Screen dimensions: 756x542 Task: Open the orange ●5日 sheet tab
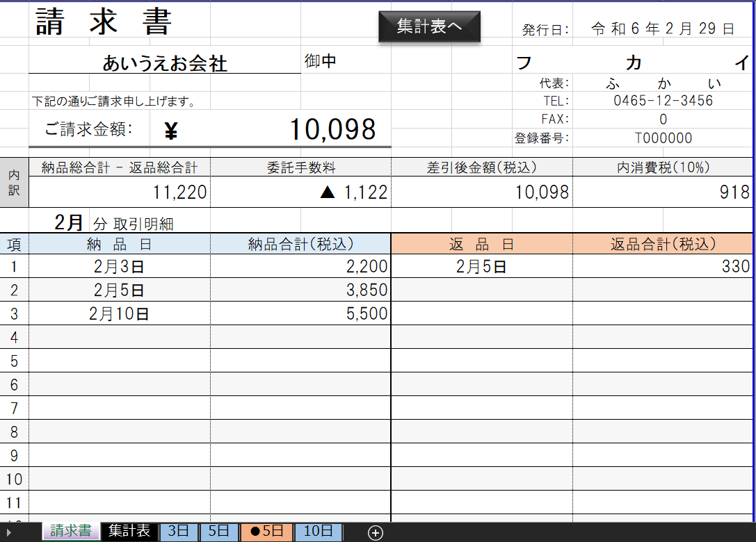click(x=266, y=532)
